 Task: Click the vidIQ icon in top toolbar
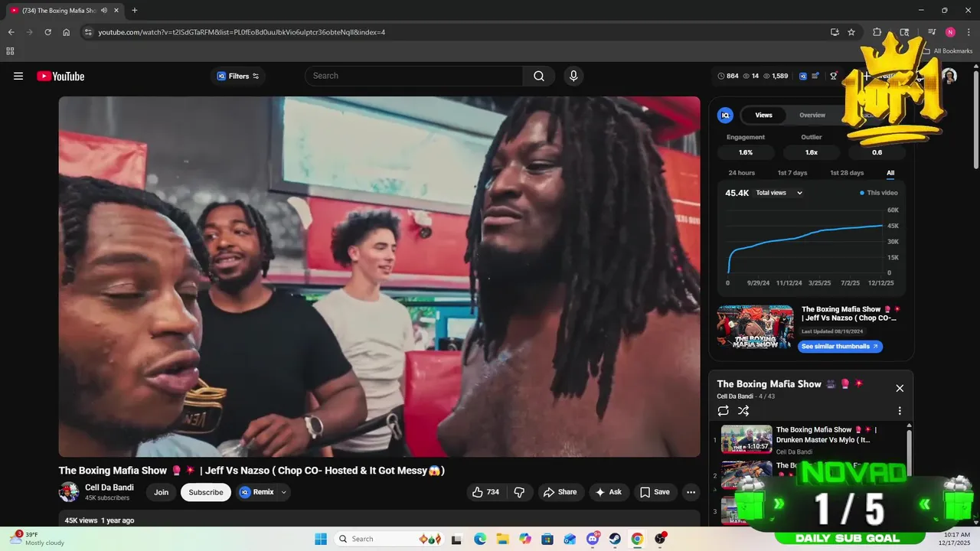click(x=803, y=76)
